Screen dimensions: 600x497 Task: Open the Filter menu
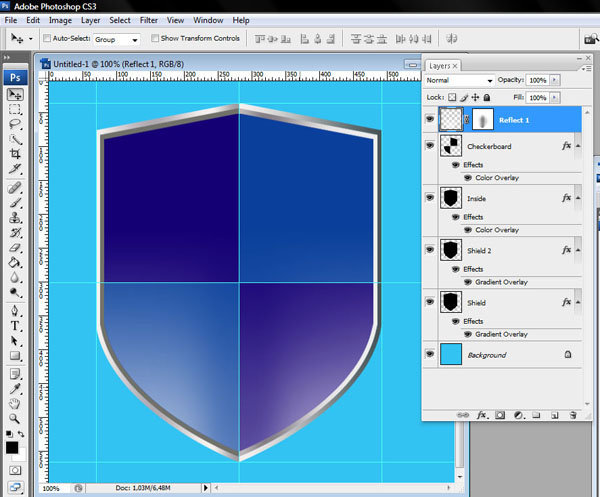148,20
